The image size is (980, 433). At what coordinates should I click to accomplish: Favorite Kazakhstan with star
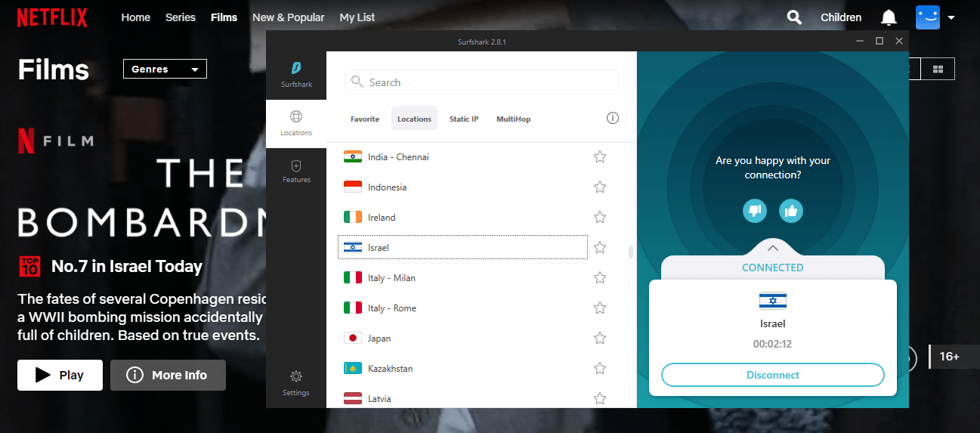click(x=600, y=368)
